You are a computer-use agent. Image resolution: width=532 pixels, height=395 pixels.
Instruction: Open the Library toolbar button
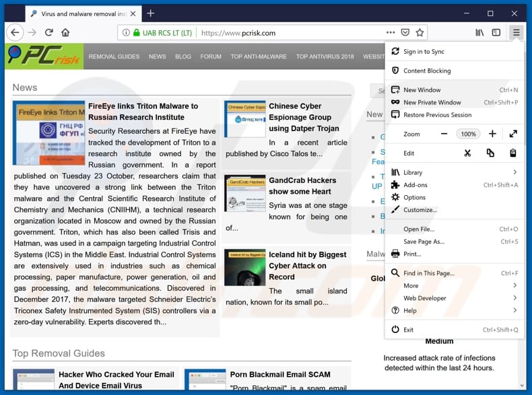pos(479,32)
